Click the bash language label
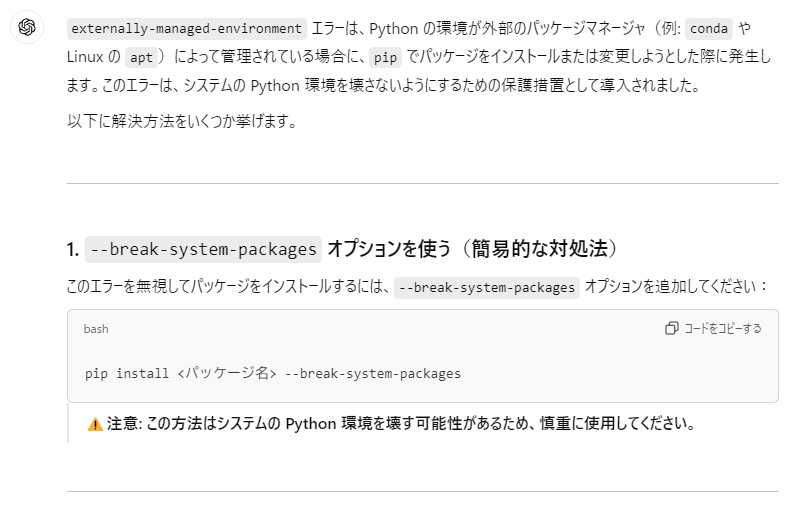 (x=96, y=329)
